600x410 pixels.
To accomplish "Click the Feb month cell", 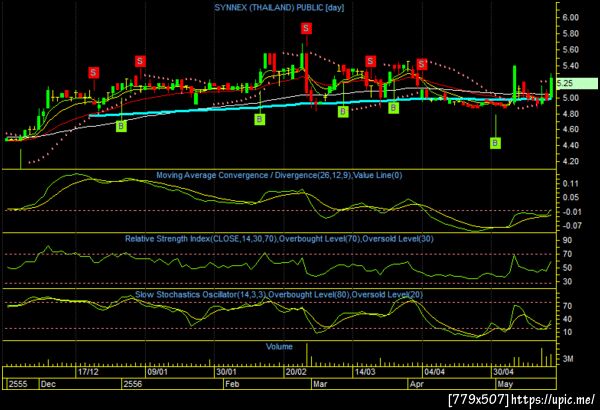I will pos(267,384).
